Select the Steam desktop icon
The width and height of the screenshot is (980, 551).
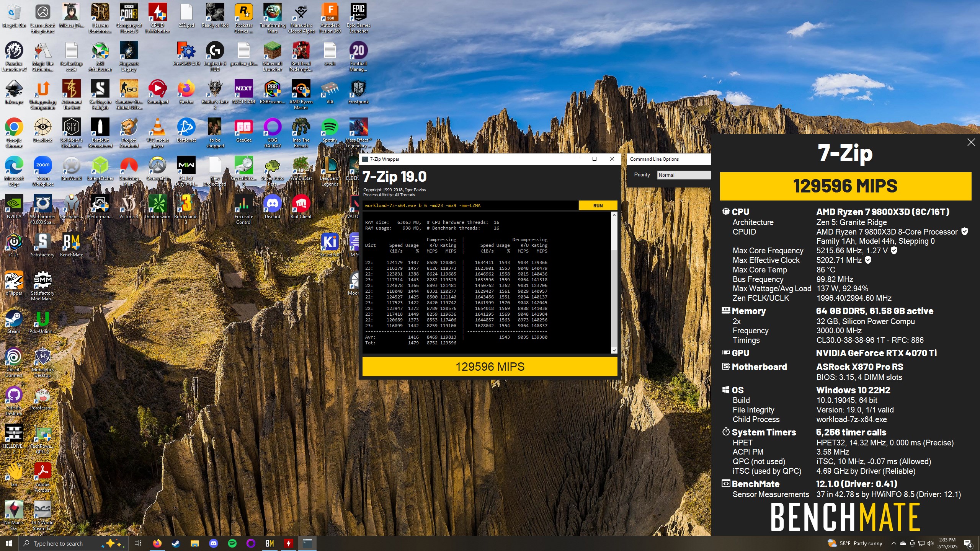(14, 322)
